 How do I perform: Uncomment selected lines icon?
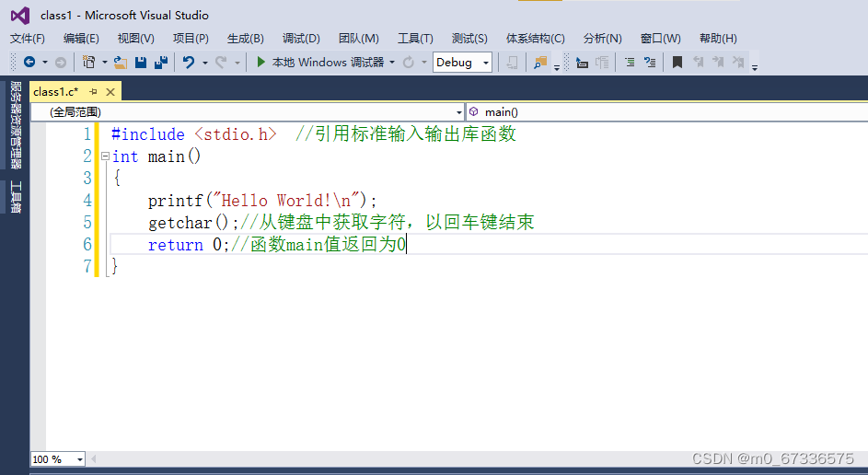tap(650, 63)
